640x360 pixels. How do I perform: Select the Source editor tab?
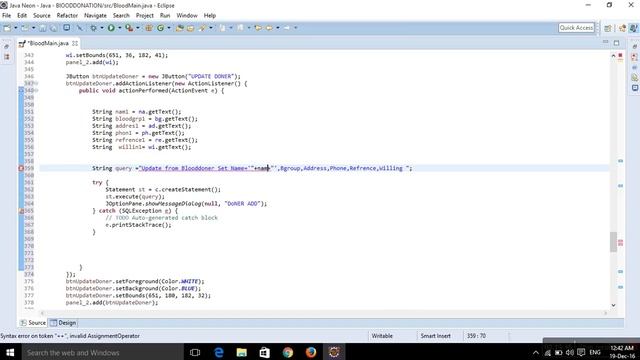[33, 323]
